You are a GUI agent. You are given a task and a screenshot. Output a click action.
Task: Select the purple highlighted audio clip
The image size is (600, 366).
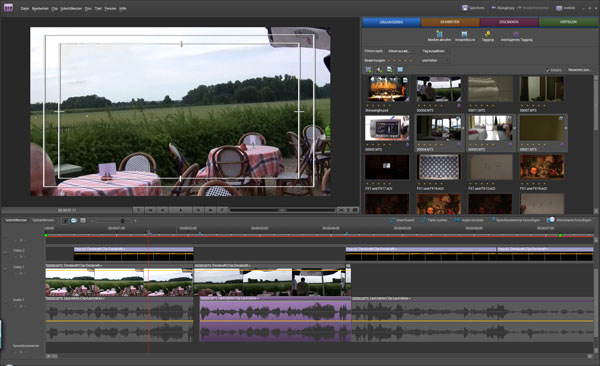(275, 319)
